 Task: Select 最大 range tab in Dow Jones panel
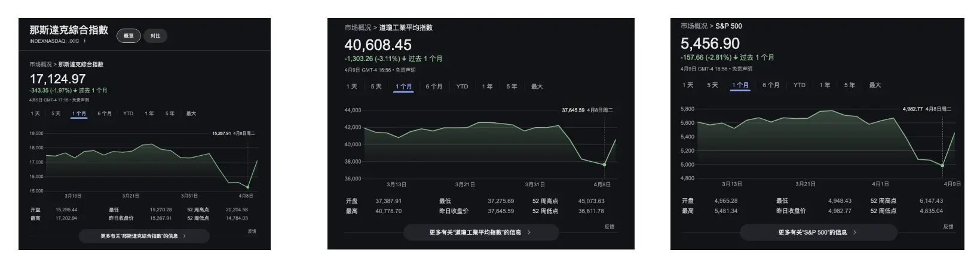pyautogui.click(x=537, y=87)
